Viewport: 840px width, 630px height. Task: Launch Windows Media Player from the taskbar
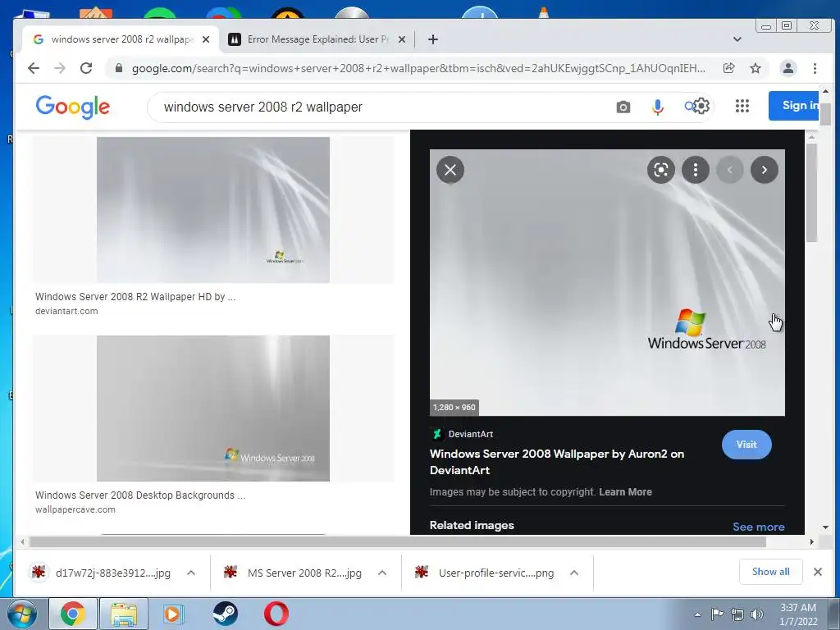coord(174,614)
